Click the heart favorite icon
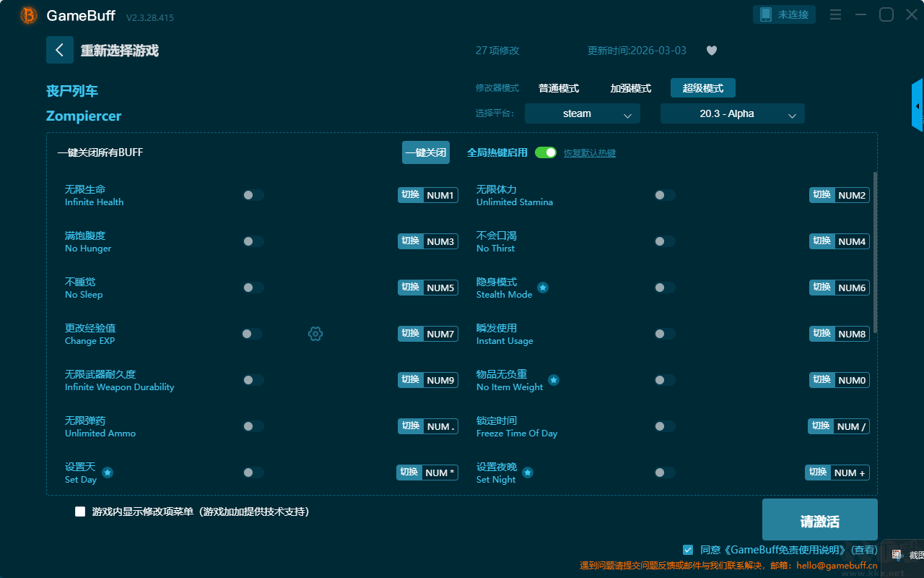This screenshot has width=924, height=578. click(x=711, y=51)
